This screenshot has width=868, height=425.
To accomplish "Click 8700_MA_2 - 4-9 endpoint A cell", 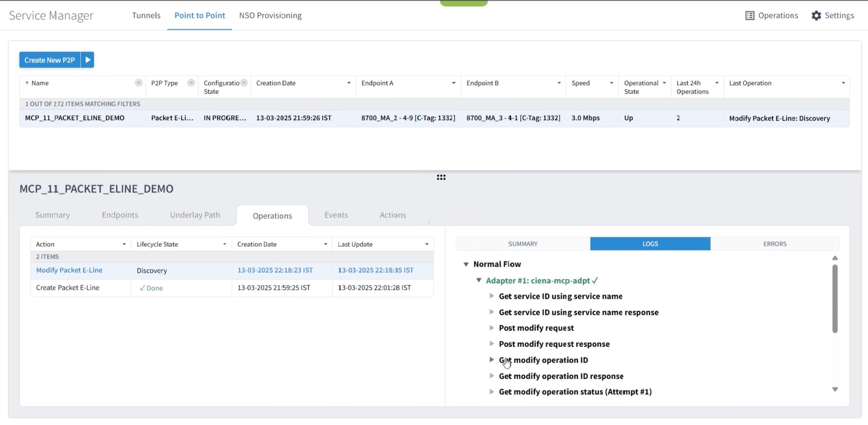I will (x=408, y=118).
